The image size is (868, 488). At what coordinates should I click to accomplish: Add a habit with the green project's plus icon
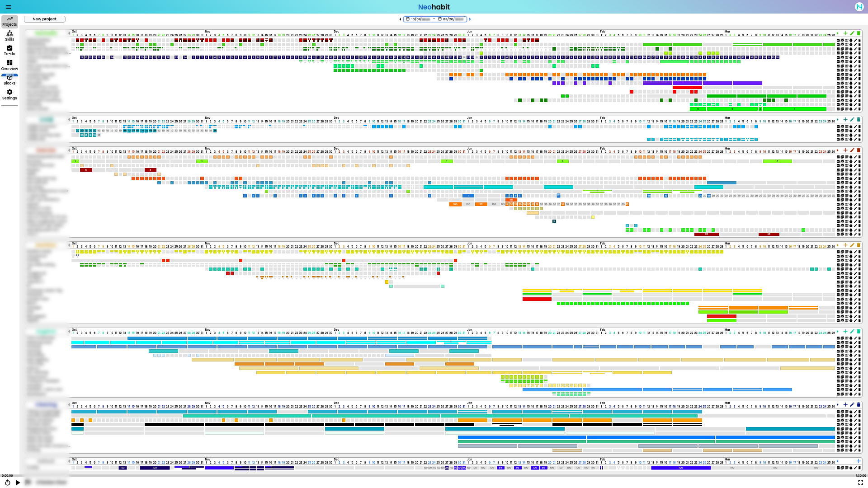click(845, 33)
